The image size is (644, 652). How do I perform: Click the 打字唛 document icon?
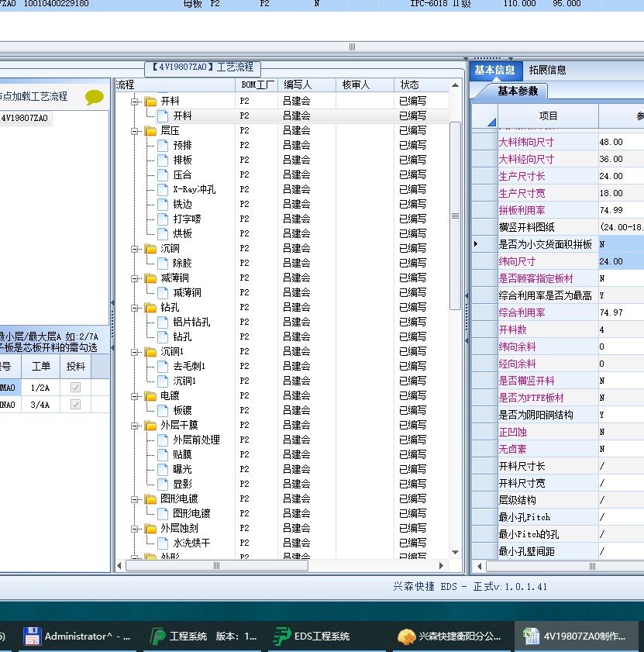163,219
